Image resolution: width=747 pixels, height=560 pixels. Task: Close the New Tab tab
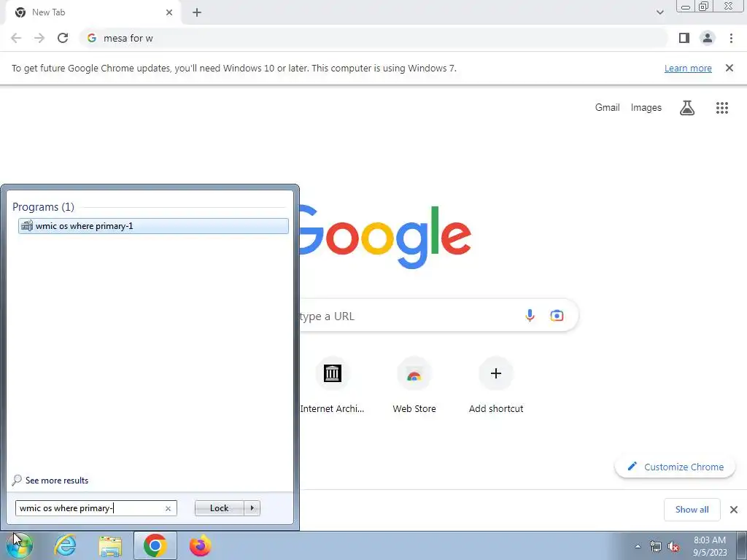pos(169,12)
